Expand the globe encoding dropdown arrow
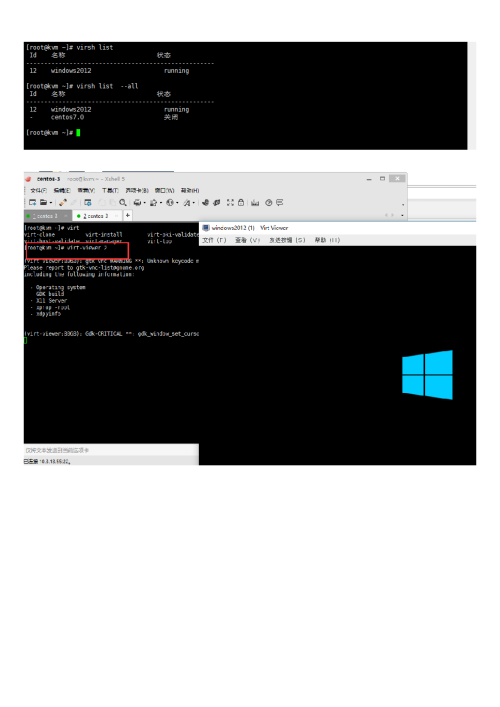 tap(177, 203)
